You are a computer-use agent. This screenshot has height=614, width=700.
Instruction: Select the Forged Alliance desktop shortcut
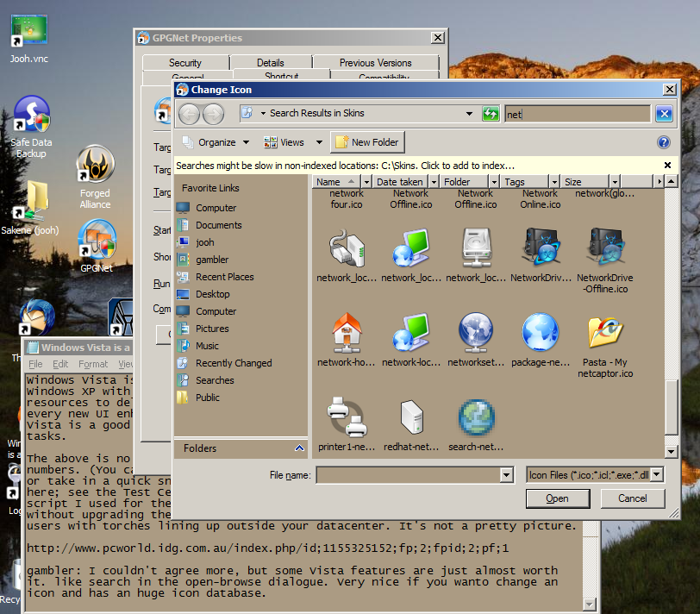click(x=95, y=177)
